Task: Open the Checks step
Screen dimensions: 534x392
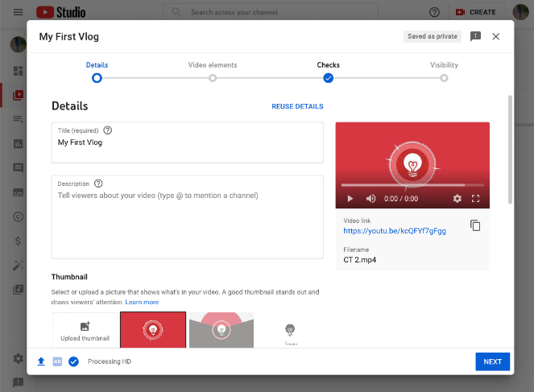Action: [328, 78]
